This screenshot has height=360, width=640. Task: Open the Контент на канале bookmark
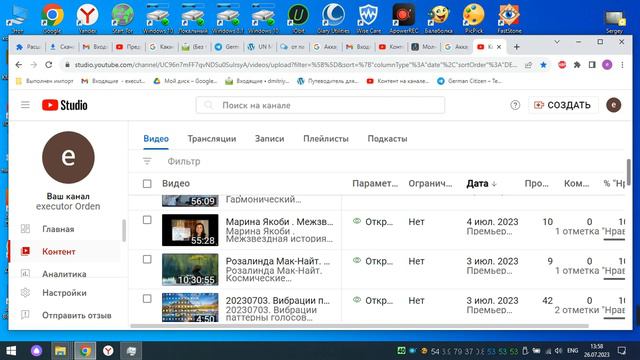(398, 81)
